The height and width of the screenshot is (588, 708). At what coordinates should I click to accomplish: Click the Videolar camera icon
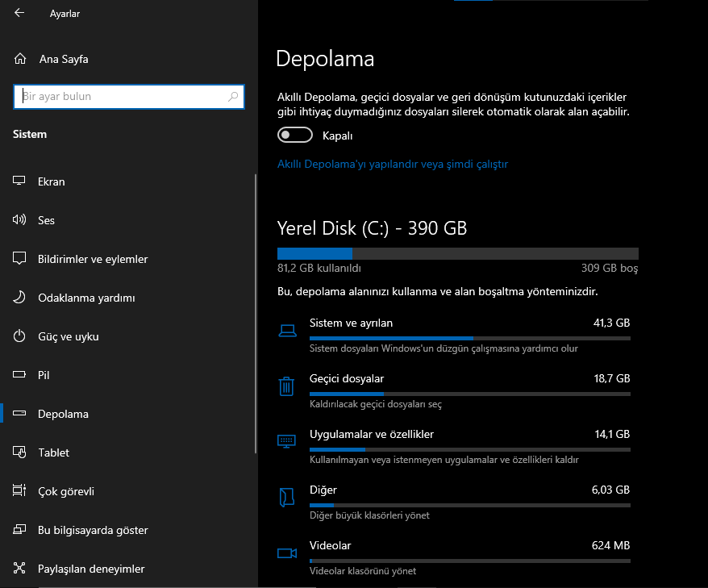tap(286, 553)
